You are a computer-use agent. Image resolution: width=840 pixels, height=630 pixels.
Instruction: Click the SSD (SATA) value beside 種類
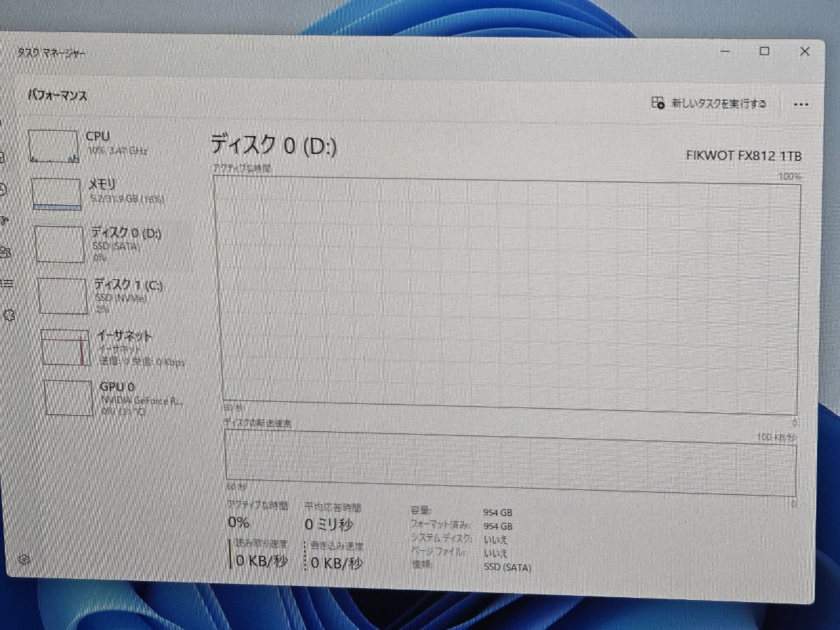[507, 567]
